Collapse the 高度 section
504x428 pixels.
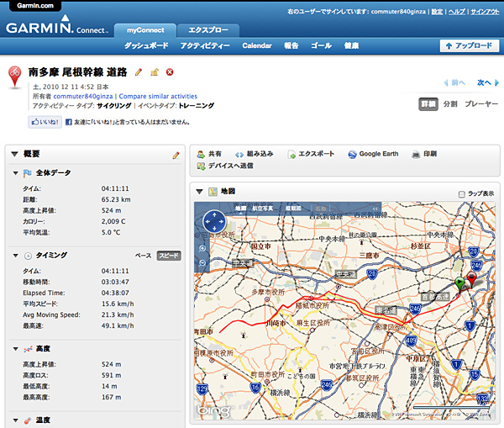(15, 349)
